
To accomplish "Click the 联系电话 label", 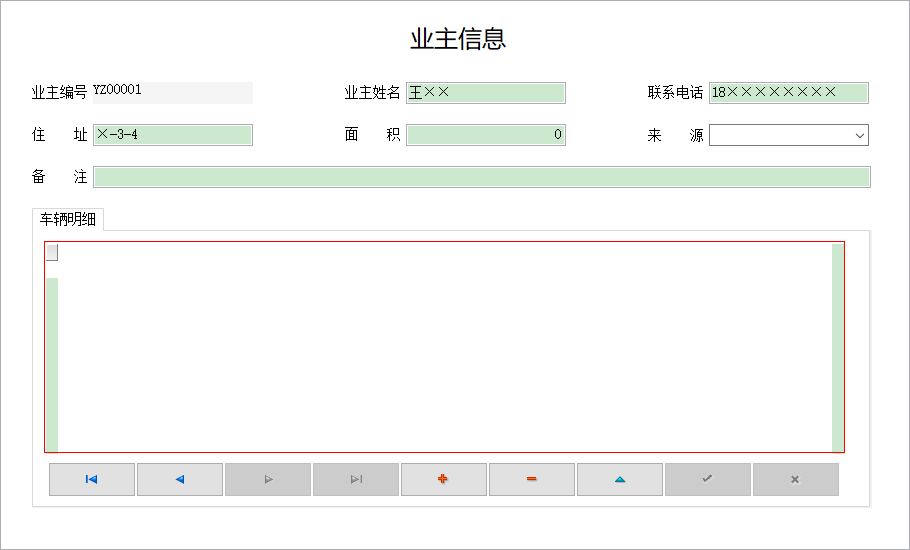I will [675, 92].
